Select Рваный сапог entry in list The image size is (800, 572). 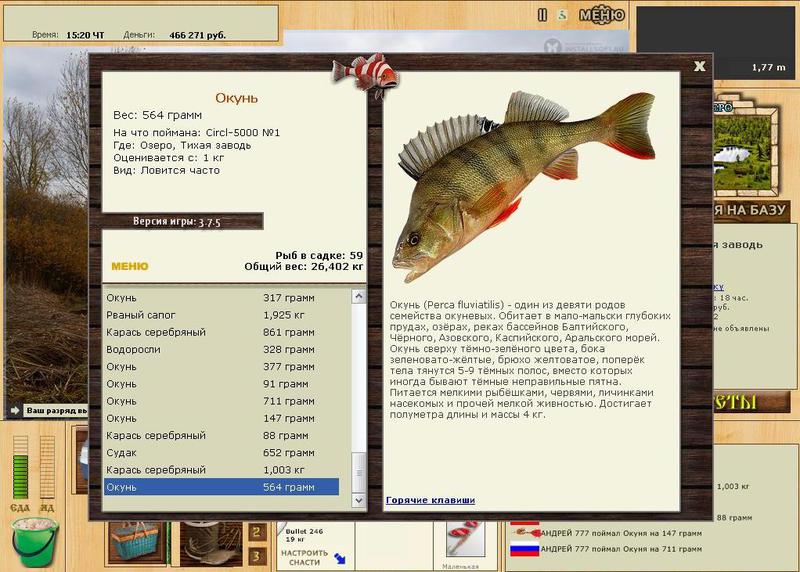[221, 315]
